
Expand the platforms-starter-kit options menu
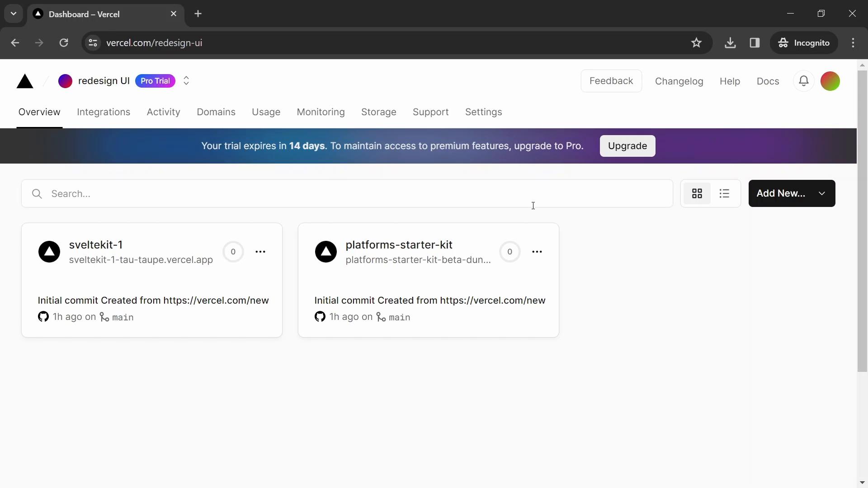click(x=537, y=251)
